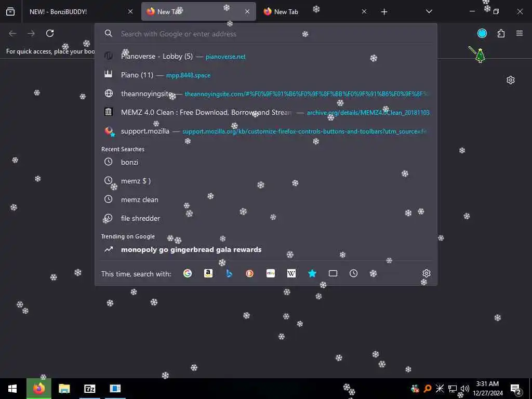Go back one page

click(12, 33)
